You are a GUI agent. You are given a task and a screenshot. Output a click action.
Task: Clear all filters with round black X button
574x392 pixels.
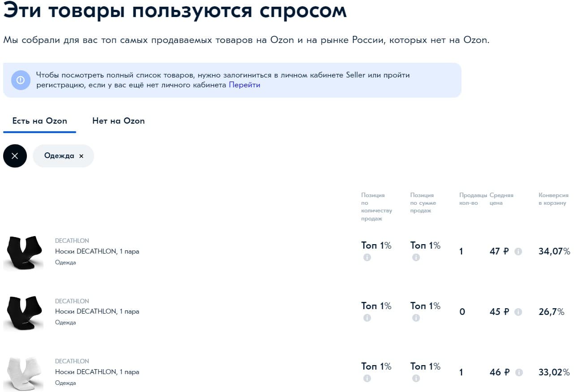15,156
